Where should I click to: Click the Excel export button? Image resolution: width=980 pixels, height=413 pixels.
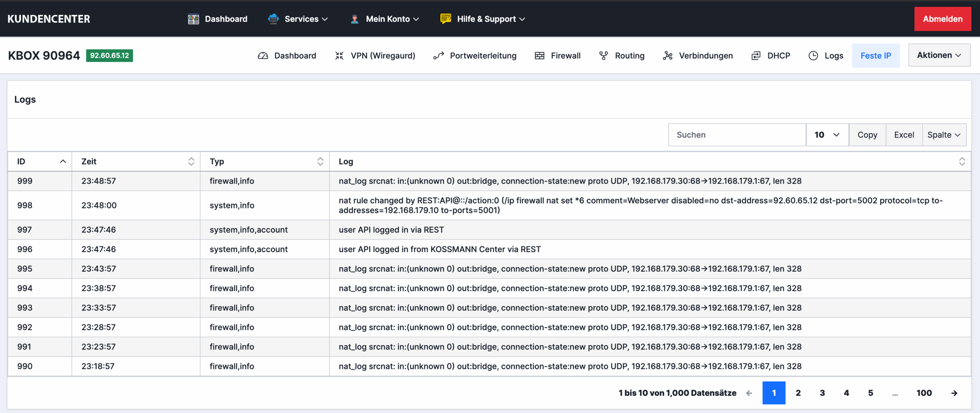[904, 135]
